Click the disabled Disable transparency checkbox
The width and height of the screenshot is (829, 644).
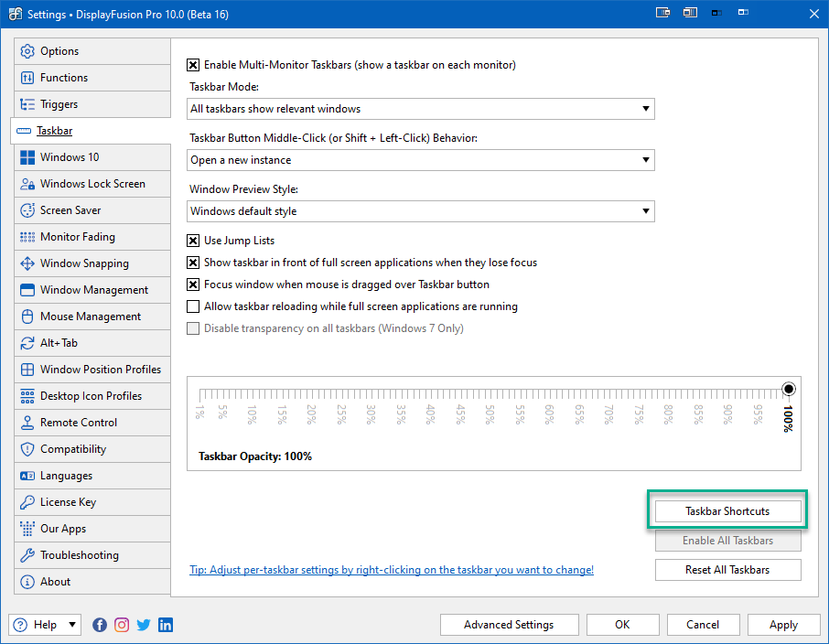pos(193,328)
